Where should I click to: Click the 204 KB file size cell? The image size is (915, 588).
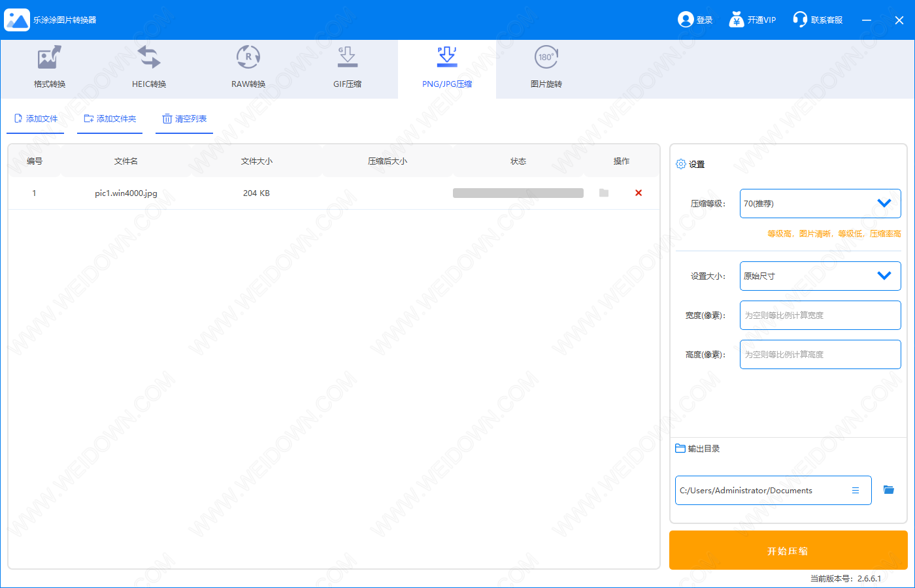[256, 193]
